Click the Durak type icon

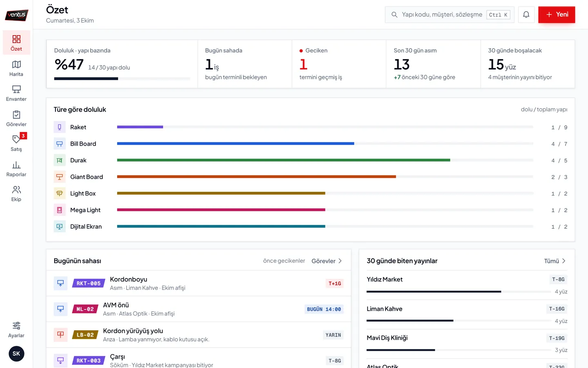tap(60, 160)
